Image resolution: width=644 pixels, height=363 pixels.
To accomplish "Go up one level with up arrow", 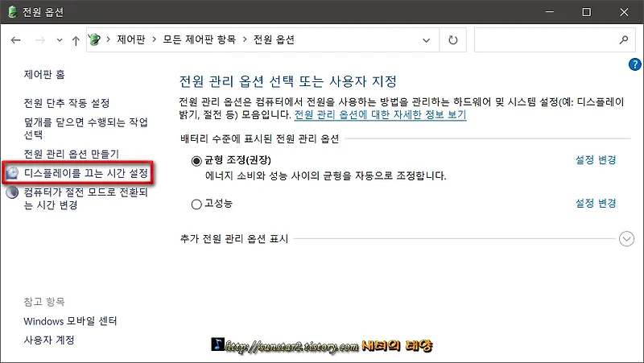I will coord(76,40).
